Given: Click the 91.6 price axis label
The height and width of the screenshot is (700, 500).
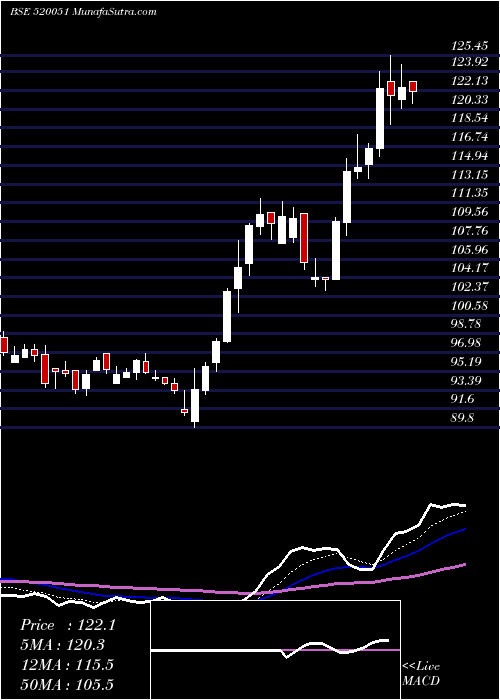Looking at the screenshot, I should point(463,399).
